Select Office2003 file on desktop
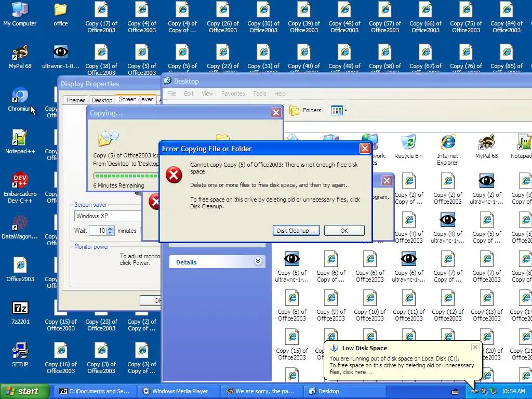This screenshot has height=399, width=532. point(20,270)
